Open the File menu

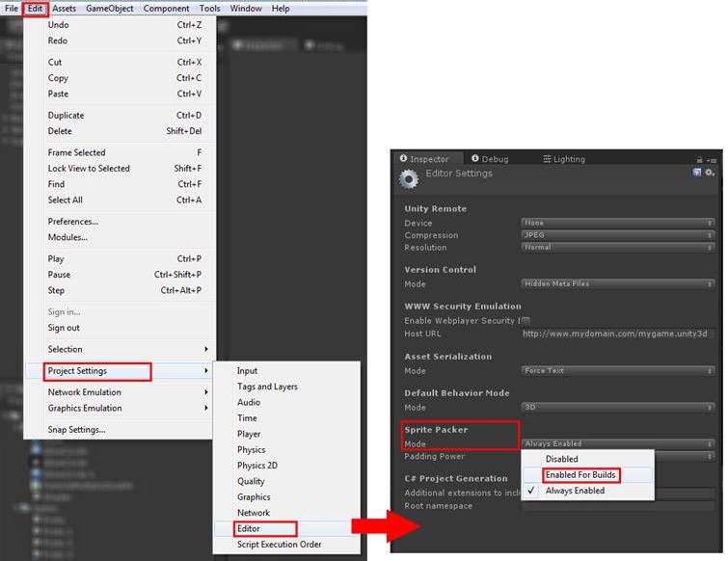click(12, 9)
